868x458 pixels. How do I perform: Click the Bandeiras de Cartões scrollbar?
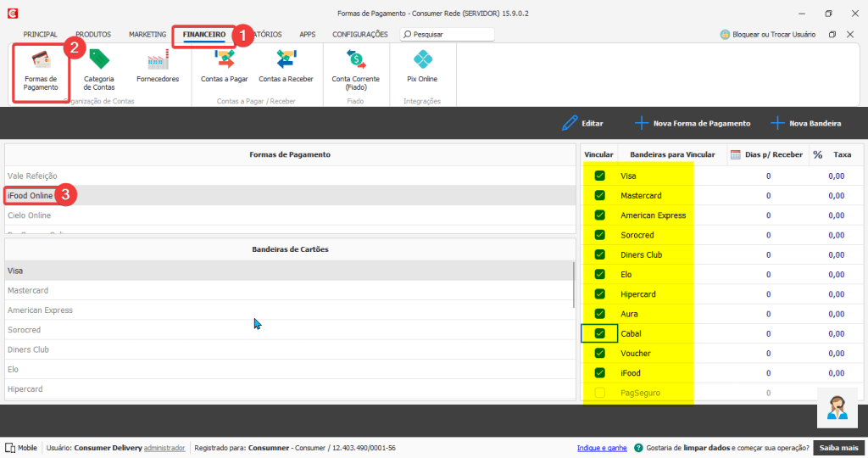(574, 285)
